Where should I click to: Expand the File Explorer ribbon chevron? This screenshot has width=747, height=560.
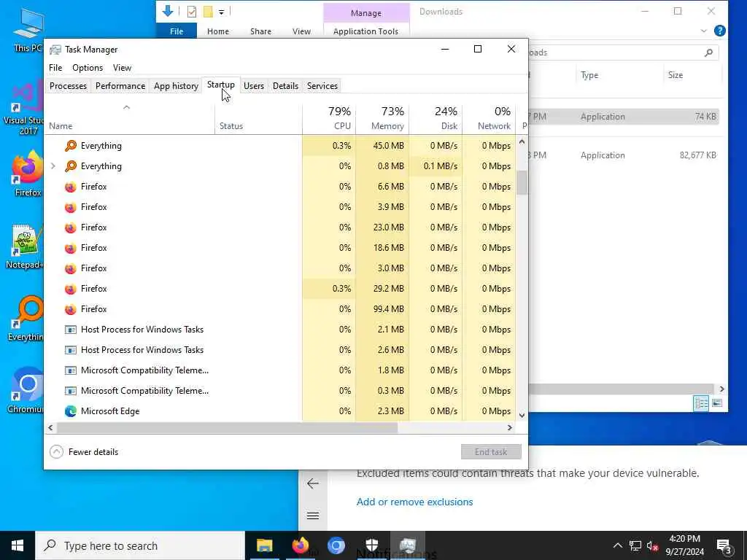(704, 31)
